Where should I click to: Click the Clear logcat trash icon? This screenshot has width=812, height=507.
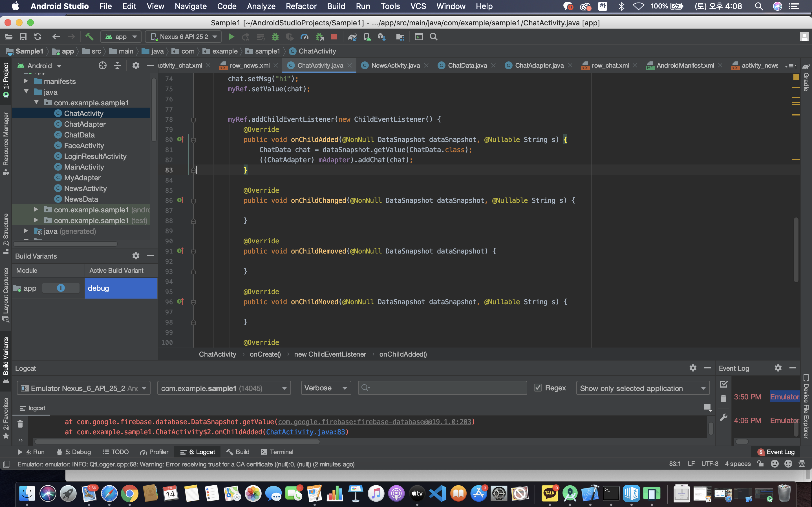click(20, 424)
